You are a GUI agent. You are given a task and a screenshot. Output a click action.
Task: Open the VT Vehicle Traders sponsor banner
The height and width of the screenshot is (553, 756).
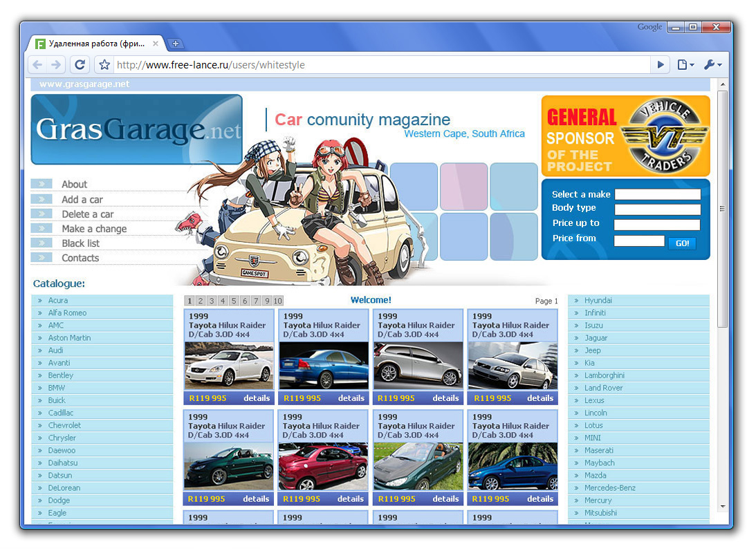(625, 136)
